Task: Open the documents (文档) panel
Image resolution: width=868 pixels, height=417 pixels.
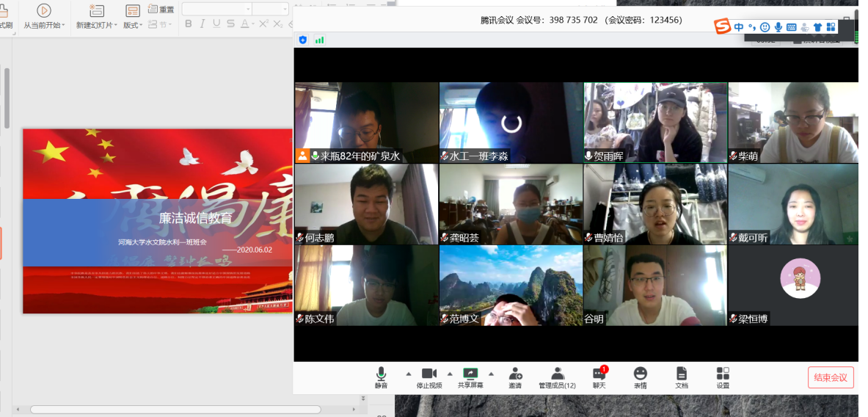Action: coord(682,377)
